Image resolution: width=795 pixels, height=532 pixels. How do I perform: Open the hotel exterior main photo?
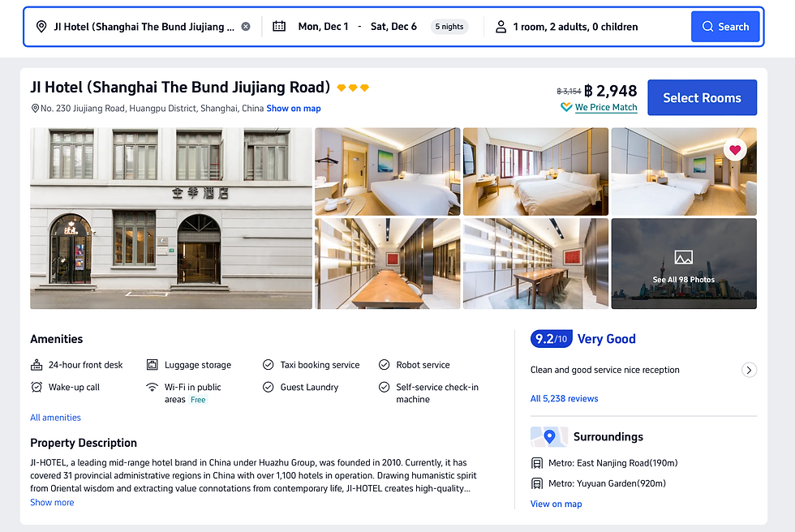pyautogui.click(x=171, y=218)
